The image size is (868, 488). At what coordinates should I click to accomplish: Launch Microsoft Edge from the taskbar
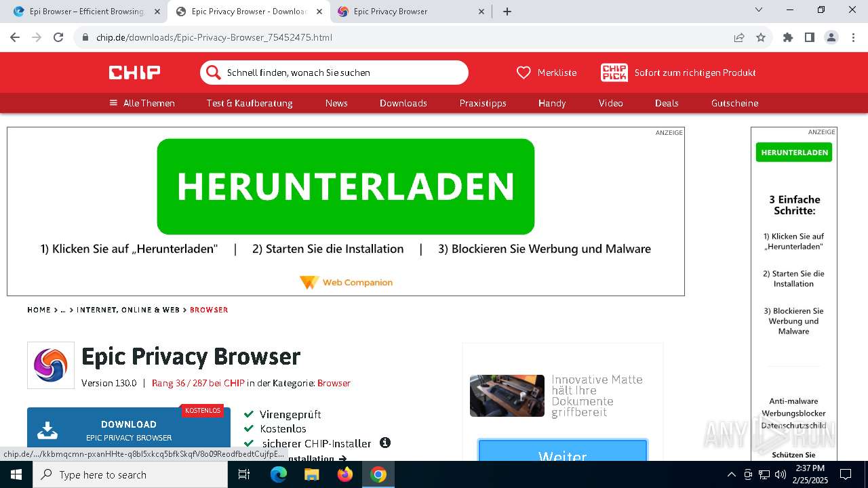point(279,474)
